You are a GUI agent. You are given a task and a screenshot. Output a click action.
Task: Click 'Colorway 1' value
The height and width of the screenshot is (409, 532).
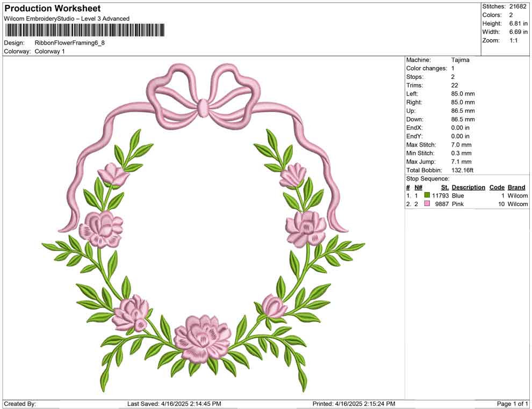click(x=49, y=52)
